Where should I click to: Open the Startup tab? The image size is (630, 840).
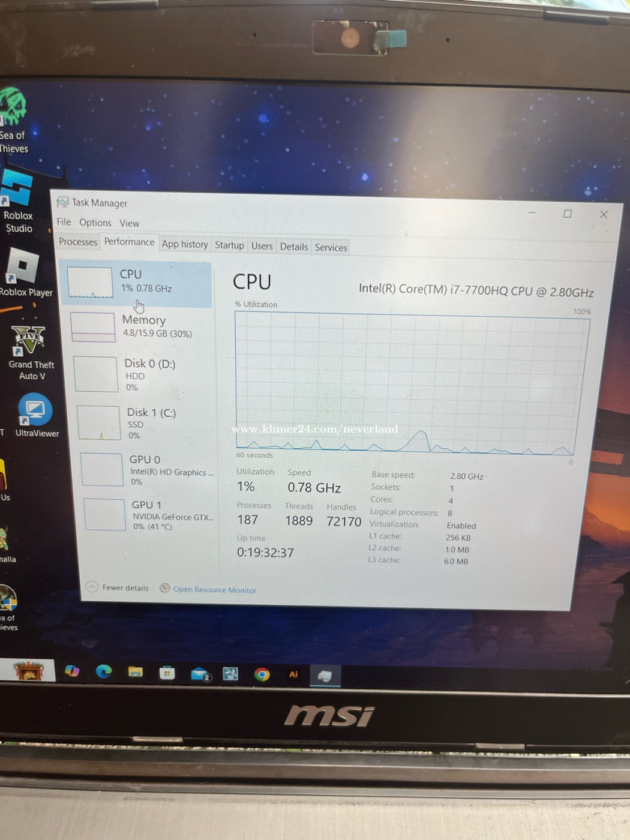(229, 245)
